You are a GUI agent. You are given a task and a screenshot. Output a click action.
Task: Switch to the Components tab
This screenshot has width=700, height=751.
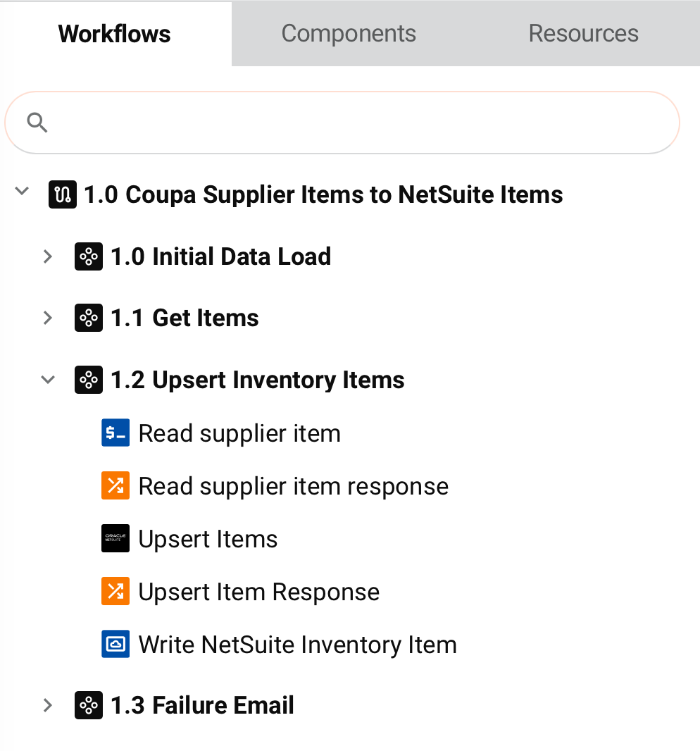click(x=349, y=34)
